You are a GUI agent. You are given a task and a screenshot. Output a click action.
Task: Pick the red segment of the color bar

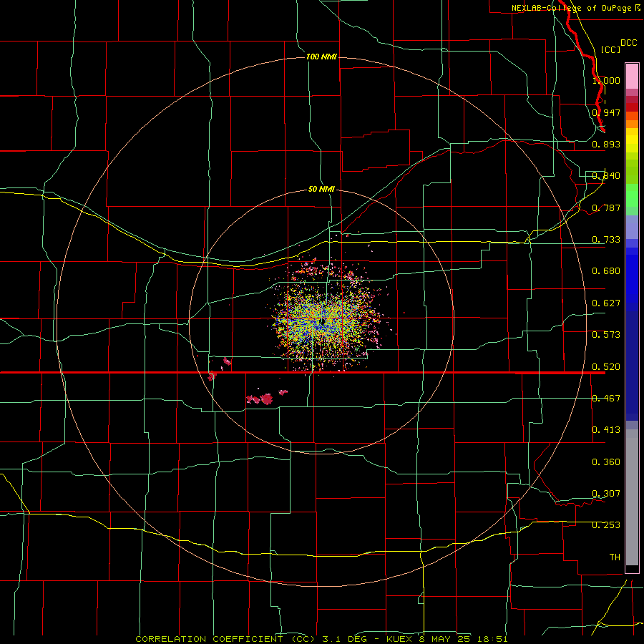tap(632, 107)
